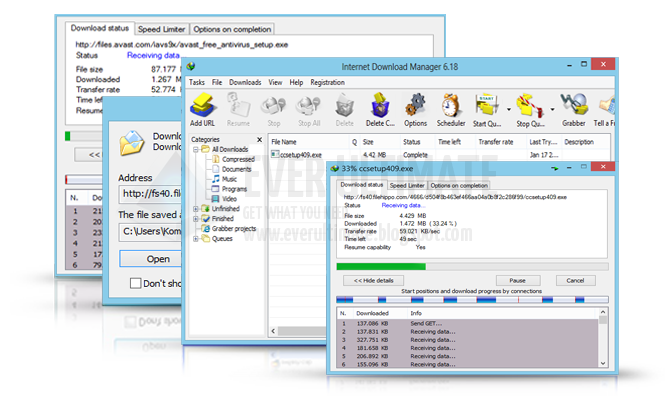
Task: Switch to Speed Limiter tab in ccsetup409 window
Action: click(x=407, y=185)
